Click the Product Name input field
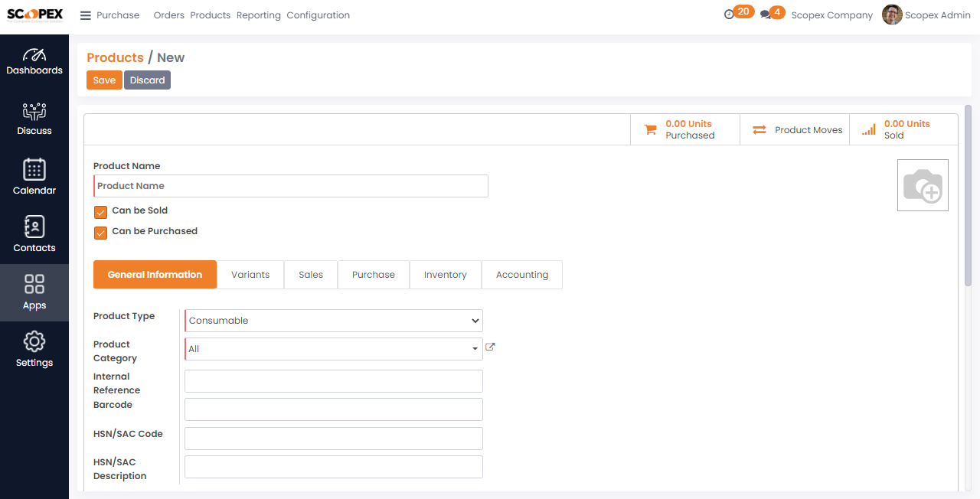Image resolution: width=980 pixels, height=499 pixels. (291, 186)
